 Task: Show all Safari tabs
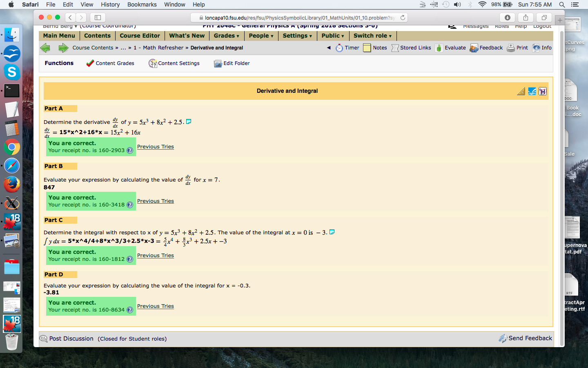click(544, 18)
